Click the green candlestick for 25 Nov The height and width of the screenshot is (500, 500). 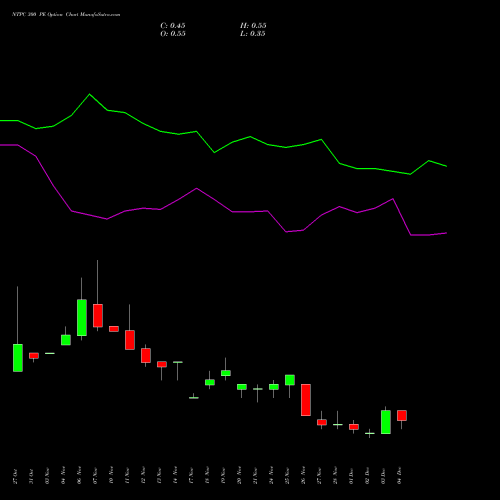(290, 380)
